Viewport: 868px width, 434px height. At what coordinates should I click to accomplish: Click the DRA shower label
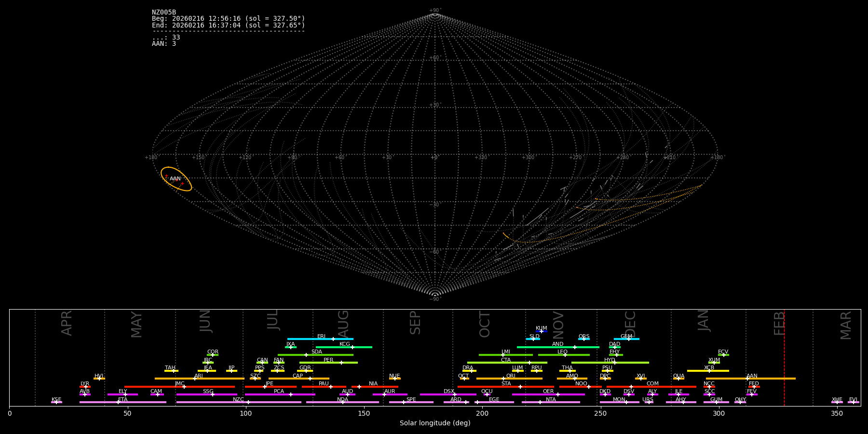pos(468,368)
